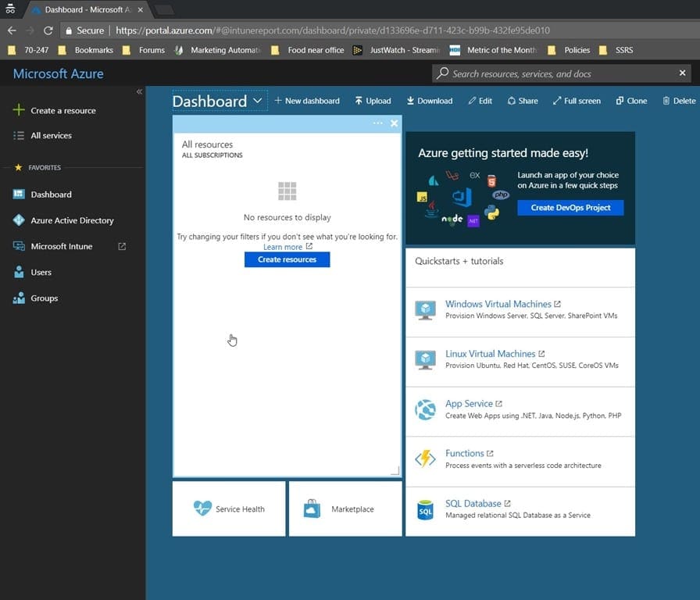The width and height of the screenshot is (700, 600).
Task: Click the browser address bar URL
Action: pos(333,30)
